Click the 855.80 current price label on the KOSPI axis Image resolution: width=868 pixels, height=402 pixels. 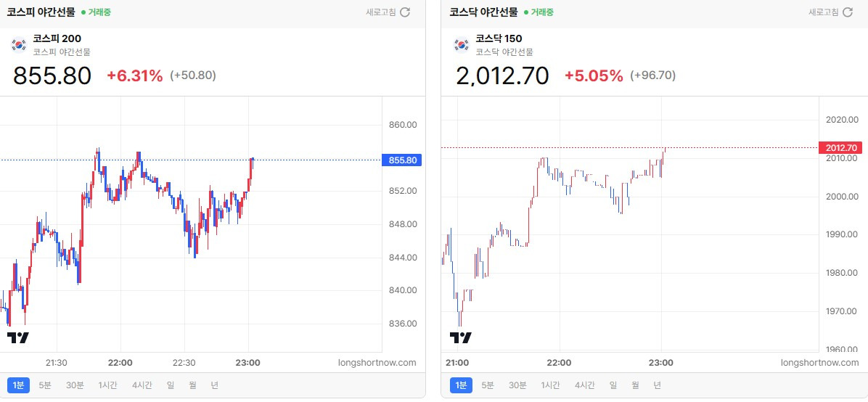pos(402,160)
